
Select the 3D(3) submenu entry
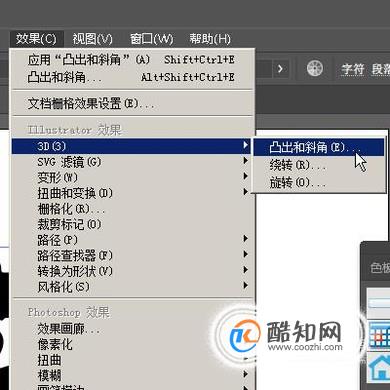tap(131, 146)
